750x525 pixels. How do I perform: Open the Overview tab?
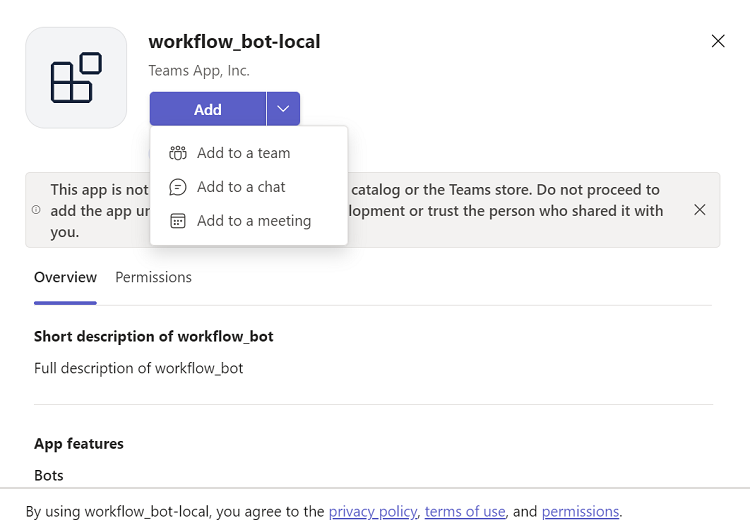pos(65,277)
